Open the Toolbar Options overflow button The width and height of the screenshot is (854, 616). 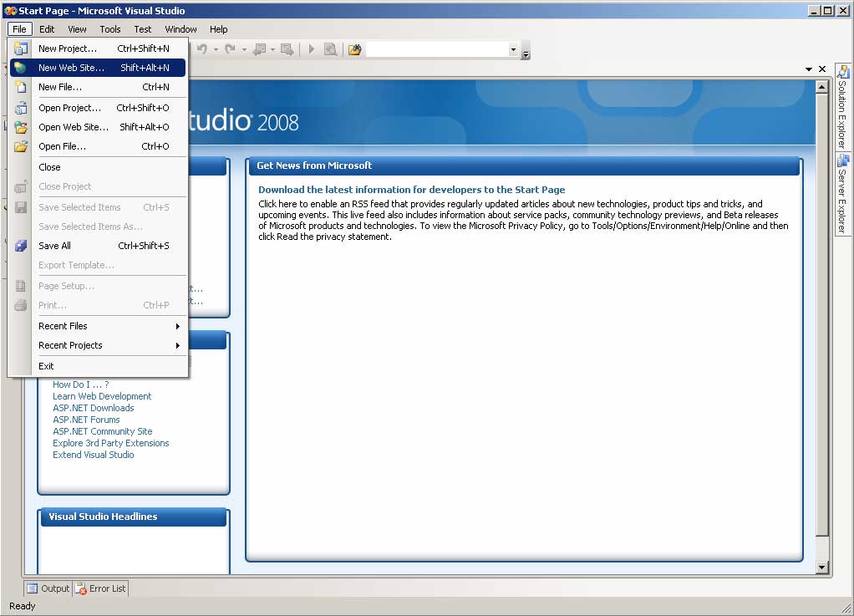click(x=526, y=51)
